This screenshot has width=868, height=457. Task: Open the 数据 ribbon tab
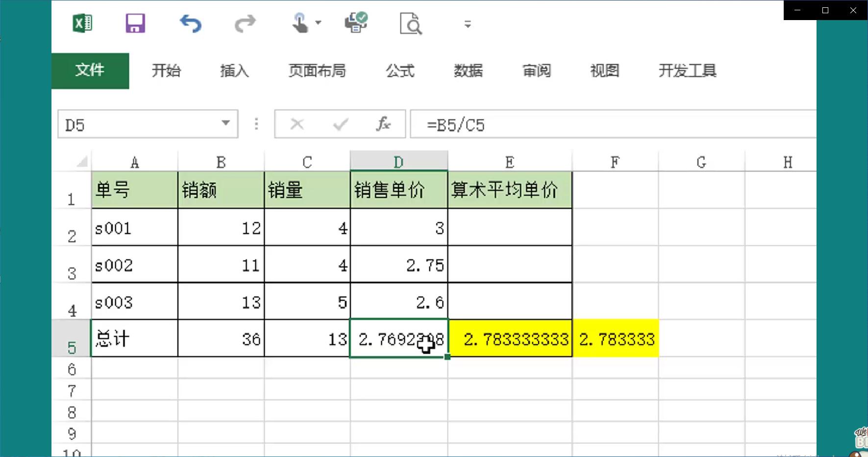468,71
